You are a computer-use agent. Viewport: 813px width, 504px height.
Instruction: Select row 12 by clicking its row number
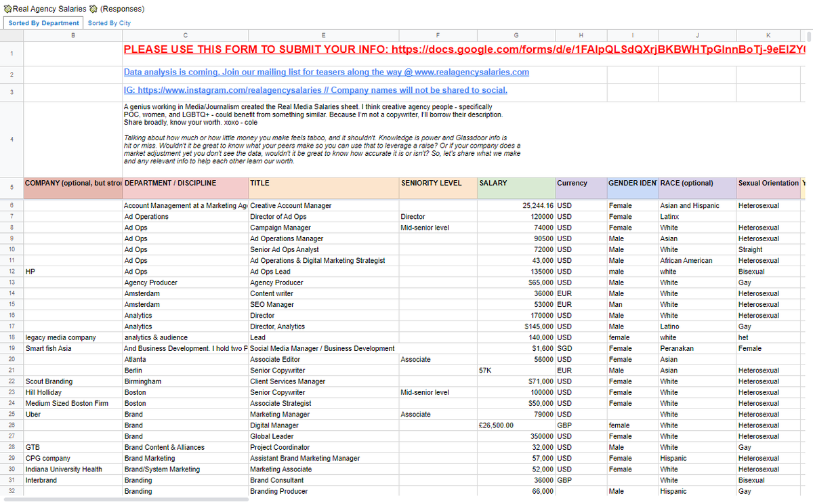coord(12,271)
